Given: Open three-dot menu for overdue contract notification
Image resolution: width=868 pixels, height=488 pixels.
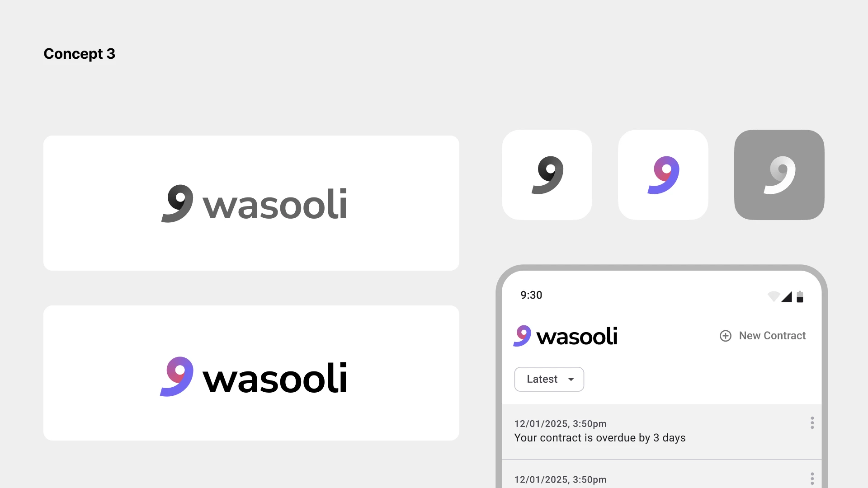Looking at the screenshot, I should [812, 423].
